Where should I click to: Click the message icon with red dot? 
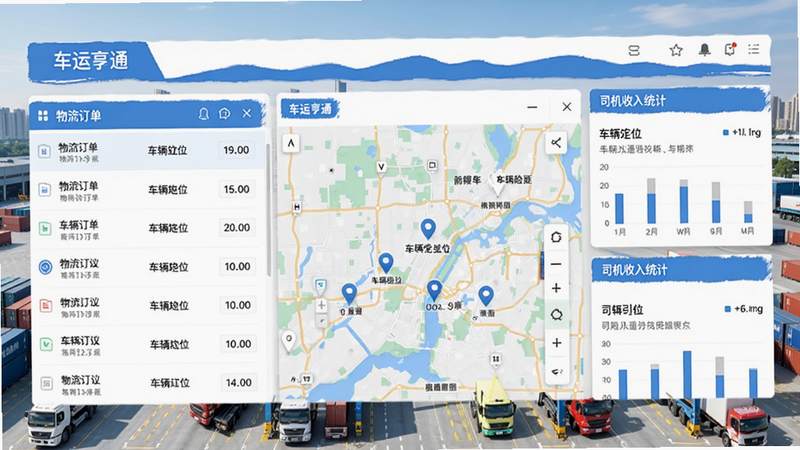(x=730, y=49)
